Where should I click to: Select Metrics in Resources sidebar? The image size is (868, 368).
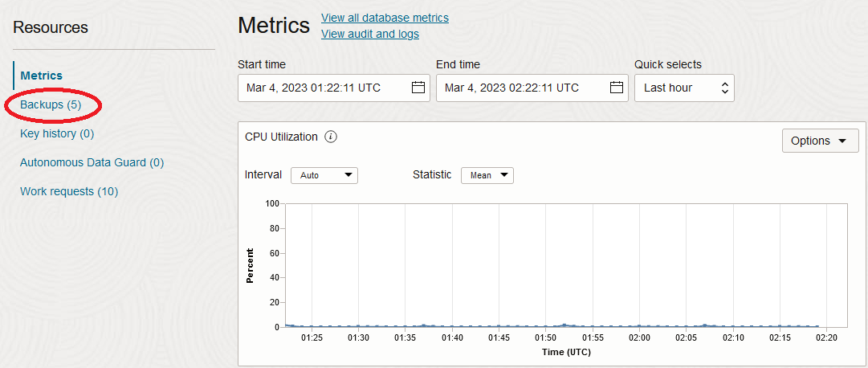tap(42, 76)
